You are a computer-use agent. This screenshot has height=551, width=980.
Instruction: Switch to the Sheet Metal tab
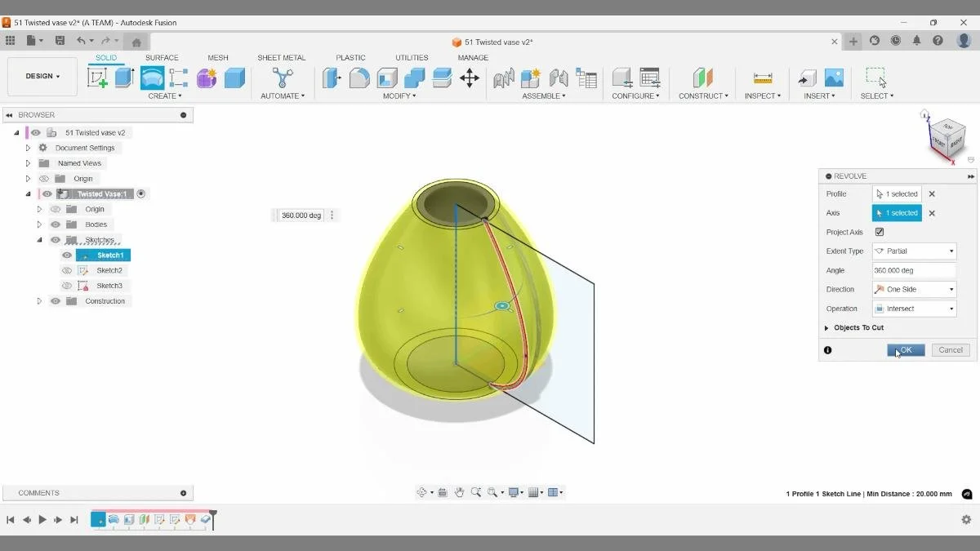[282, 58]
